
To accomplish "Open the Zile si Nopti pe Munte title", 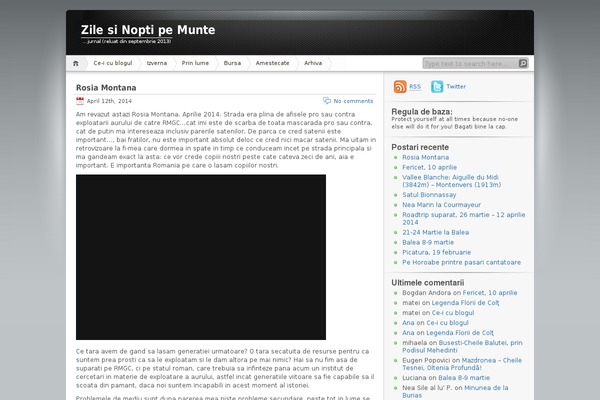I will [x=148, y=30].
